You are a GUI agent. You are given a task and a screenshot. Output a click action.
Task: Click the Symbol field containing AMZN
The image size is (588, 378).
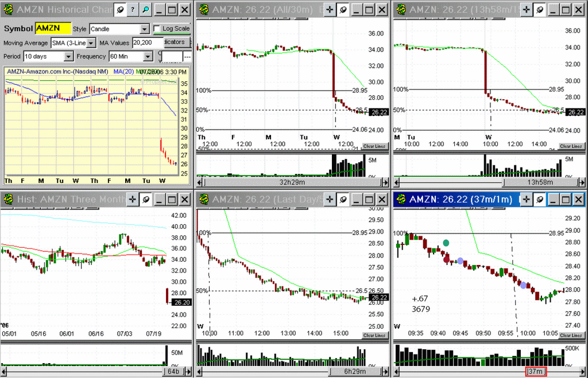[x=53, y=28]
